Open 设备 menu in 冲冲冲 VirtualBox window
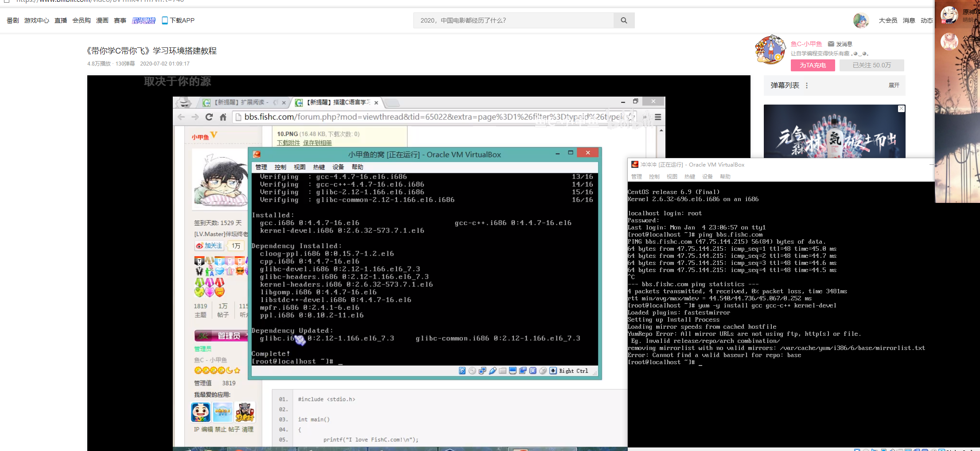Viewport: 980px width, 451px height. coord(708,176)
